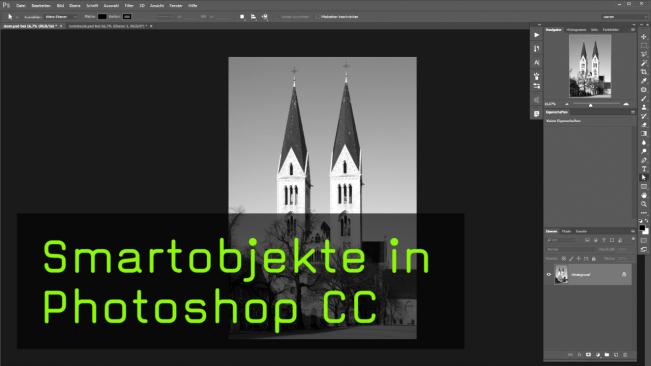Toggle lock position icon
The image size is (651, 366).
click(578, 259)
